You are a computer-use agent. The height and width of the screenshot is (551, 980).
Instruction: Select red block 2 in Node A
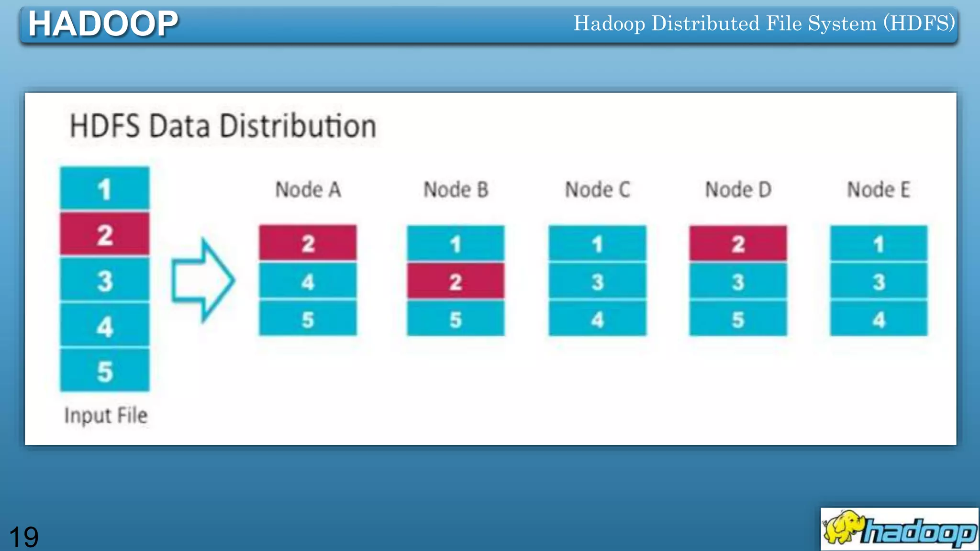pos(308,243)
